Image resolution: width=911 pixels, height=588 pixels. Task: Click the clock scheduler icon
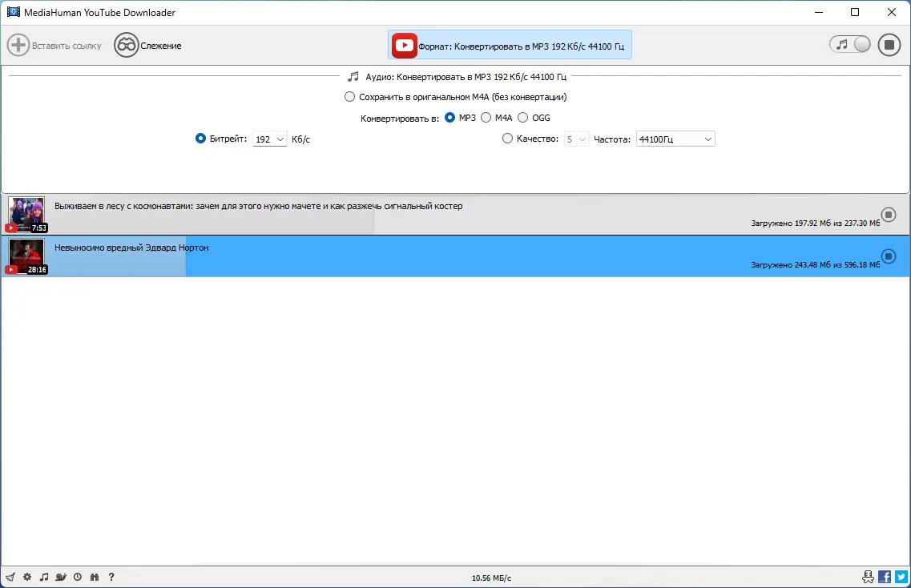77,577
